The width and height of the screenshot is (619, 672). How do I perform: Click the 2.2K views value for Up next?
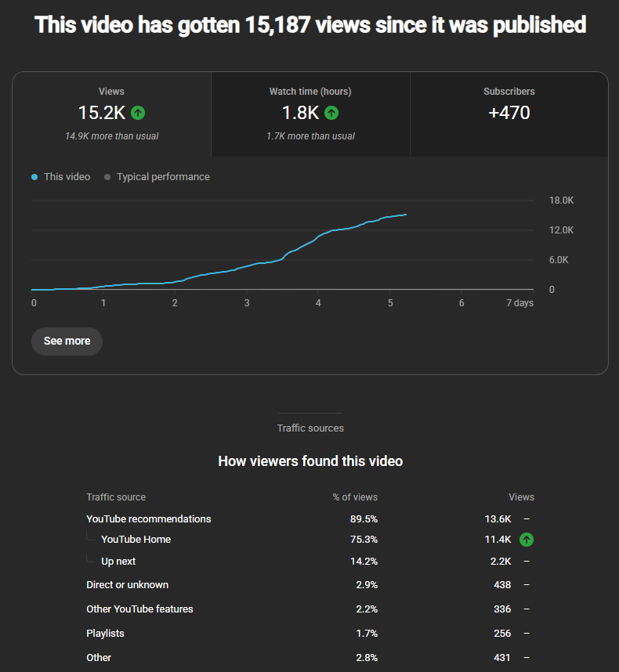coord(501,562)
